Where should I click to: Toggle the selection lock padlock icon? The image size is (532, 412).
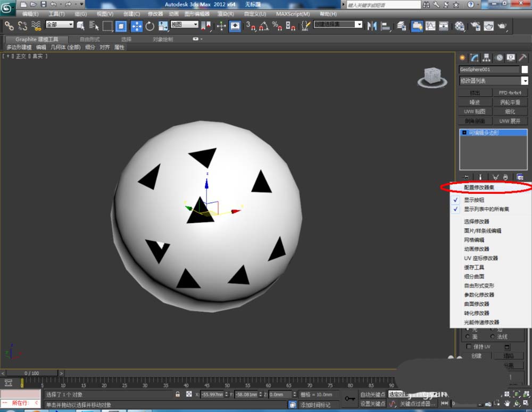(178, 394)
